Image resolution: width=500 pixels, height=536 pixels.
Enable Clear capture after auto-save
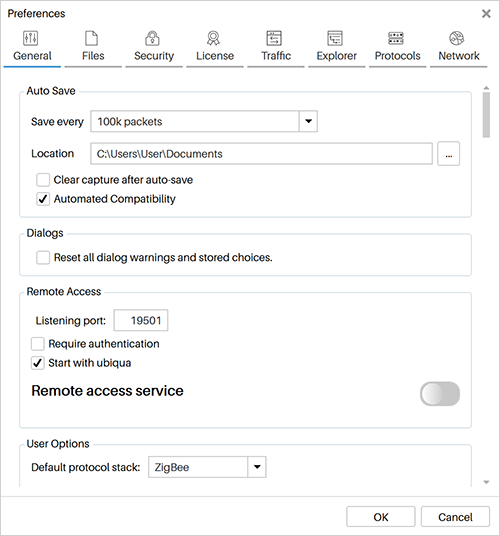[43, 180]
